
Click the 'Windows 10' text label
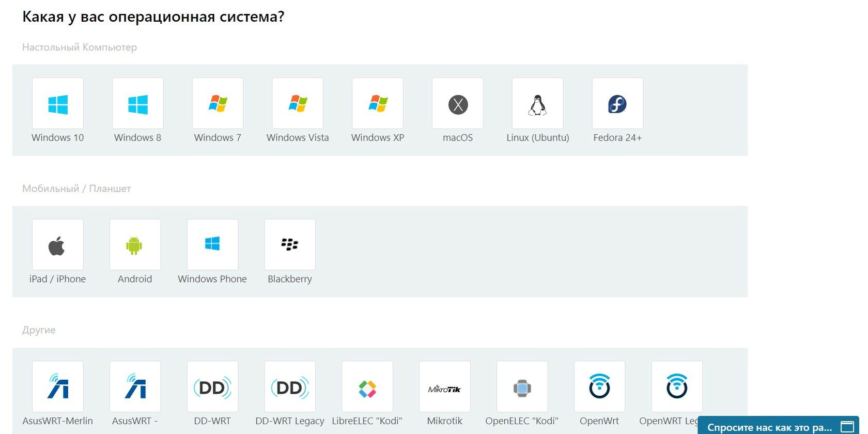58,137
